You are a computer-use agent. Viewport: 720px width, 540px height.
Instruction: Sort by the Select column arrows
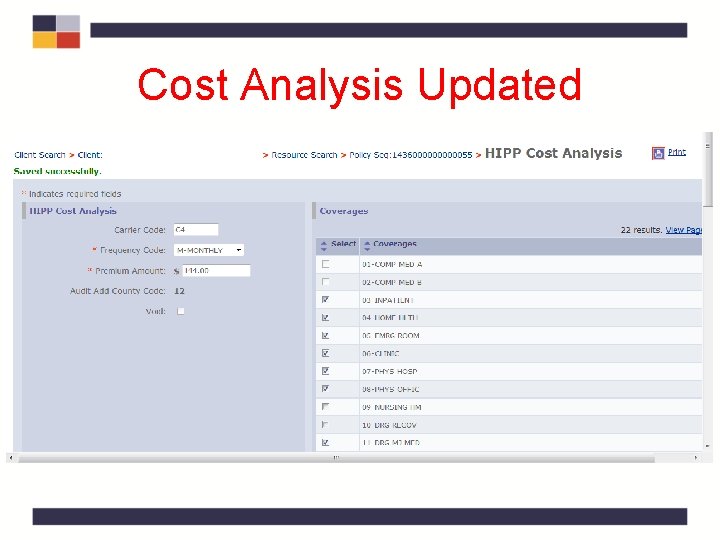coord(324,246)
